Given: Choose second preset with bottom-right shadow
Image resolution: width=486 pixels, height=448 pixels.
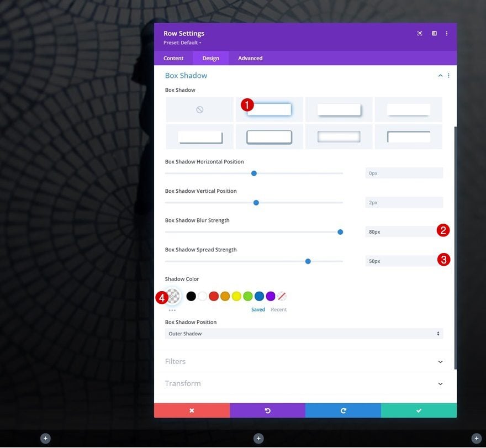Looking at the screenshot, I should point(339,109).
